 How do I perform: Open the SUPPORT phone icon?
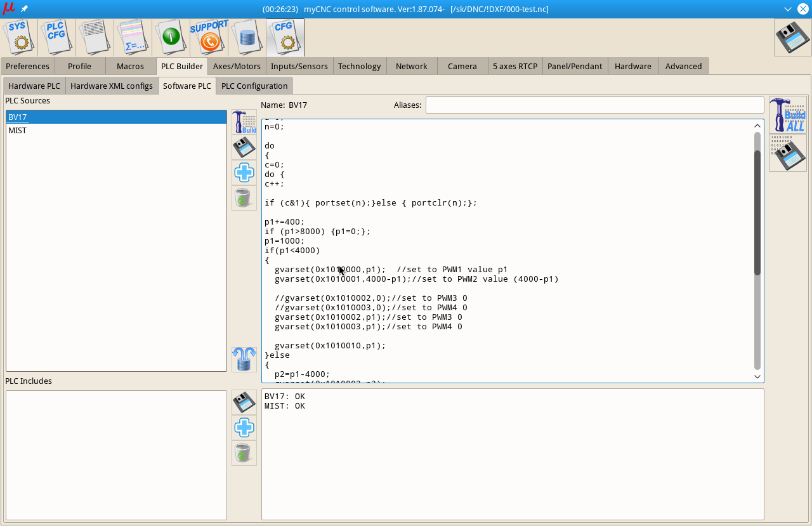(209, 37)
